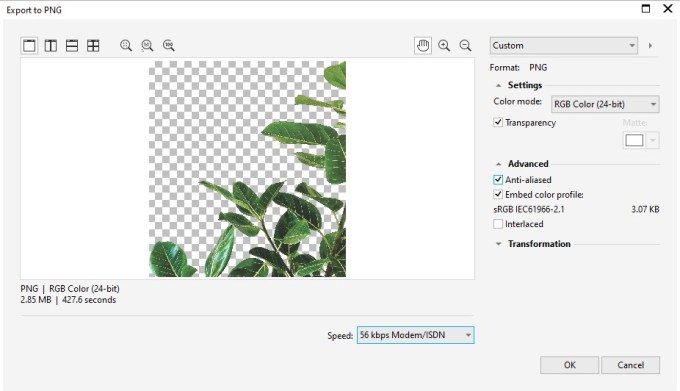The height and width of the screenshot is (391, 680).
Task: Toggle Embed color profile checkbox
Action: [x=498, y=194]
